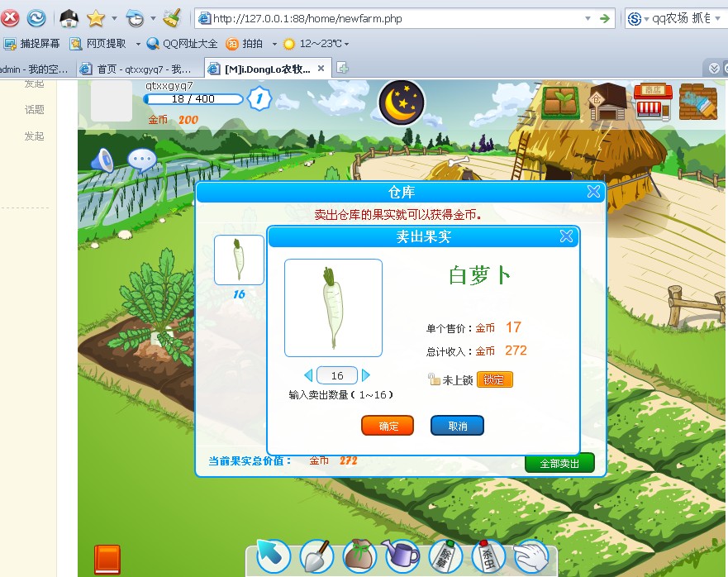Select the pesticide (杀虫) tool
Viewport: 728px width, 577px height.
(488, 556)
